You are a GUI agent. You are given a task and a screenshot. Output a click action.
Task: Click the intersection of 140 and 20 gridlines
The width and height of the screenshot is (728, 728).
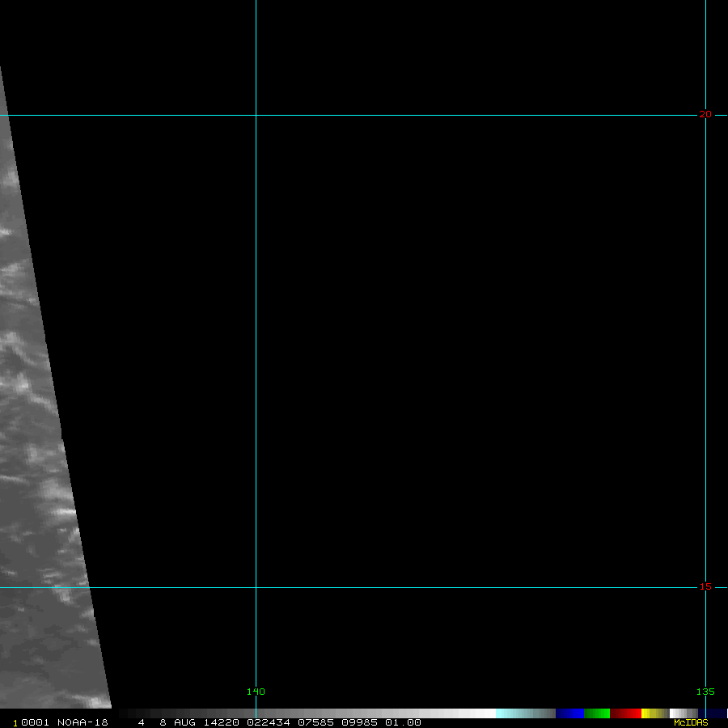tap(256, 115)
